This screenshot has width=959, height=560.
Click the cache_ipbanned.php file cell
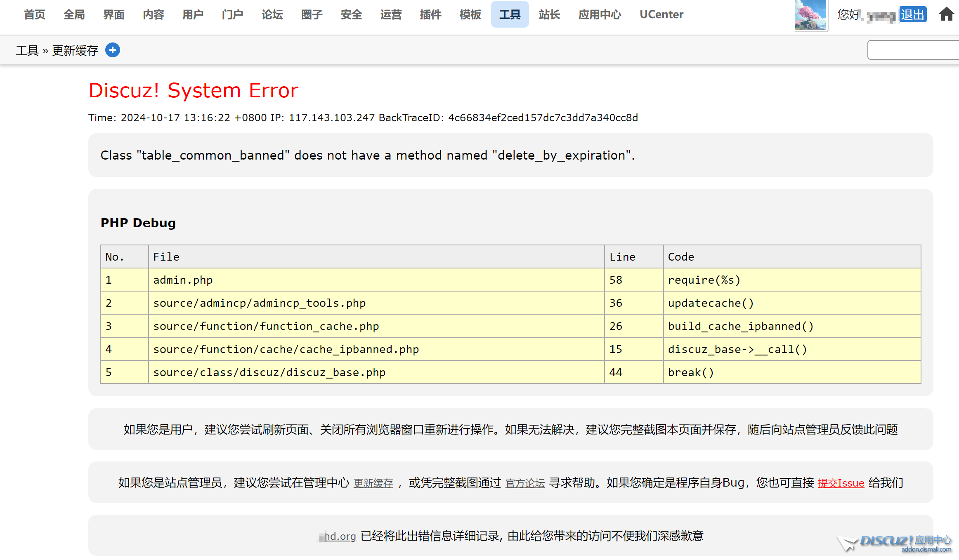376,349
